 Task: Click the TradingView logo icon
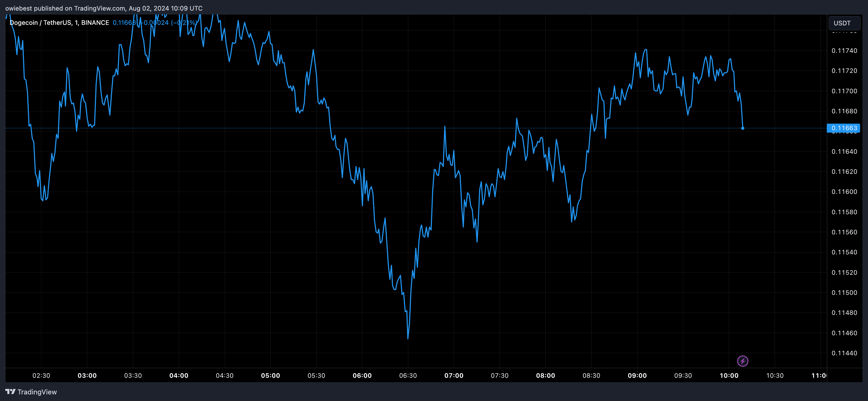(10, 391)
